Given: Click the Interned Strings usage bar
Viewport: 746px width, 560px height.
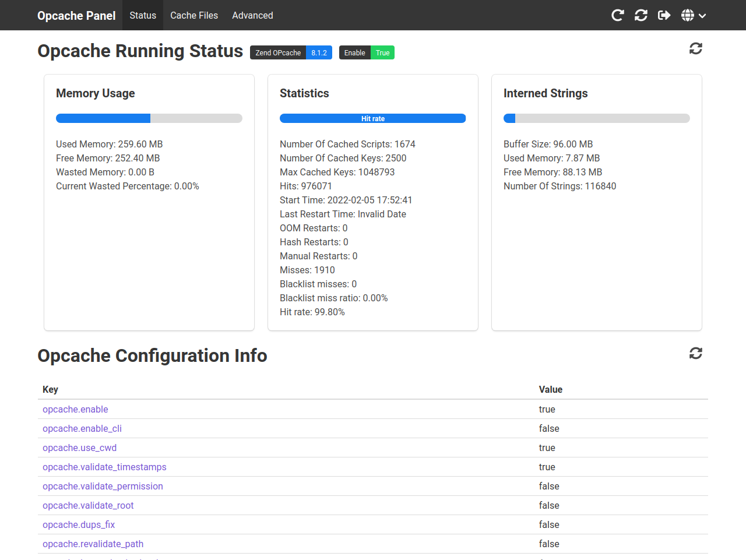Looking at the screenshot, I should (x=596, y=118).
